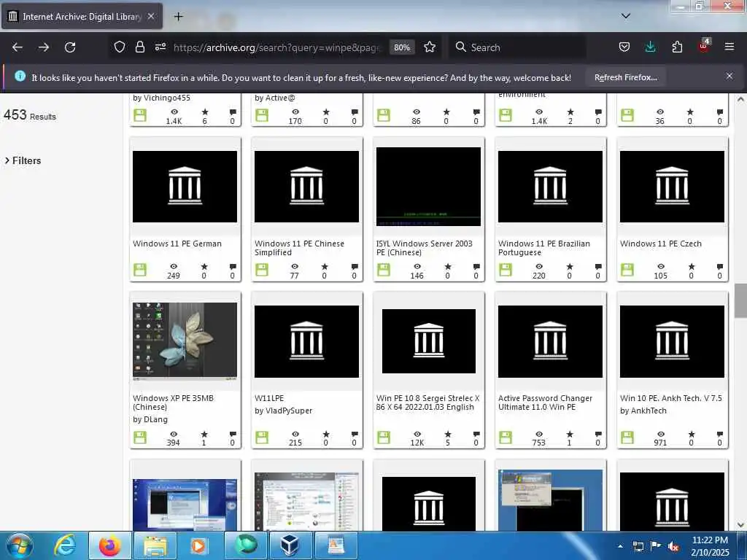
Task: Click software floppy icon on Windows 11 PE Czech
Action: [x=627, y=270]
